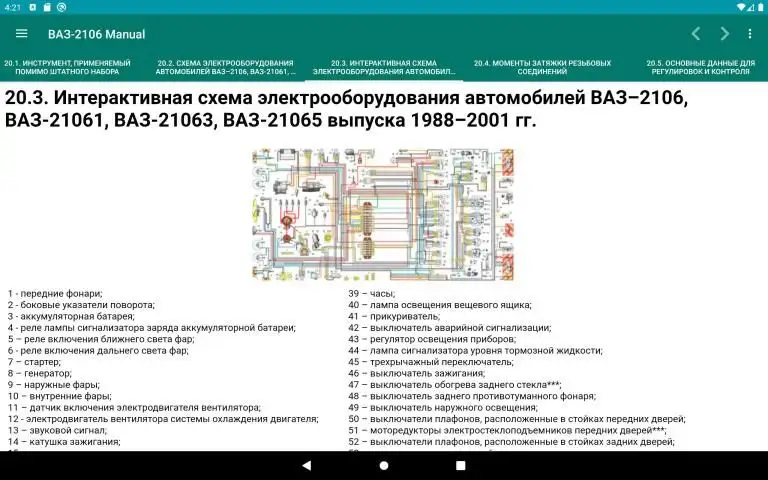Tap the Wi-Fi status icon
768x480 pixels.
click(740, 7)
